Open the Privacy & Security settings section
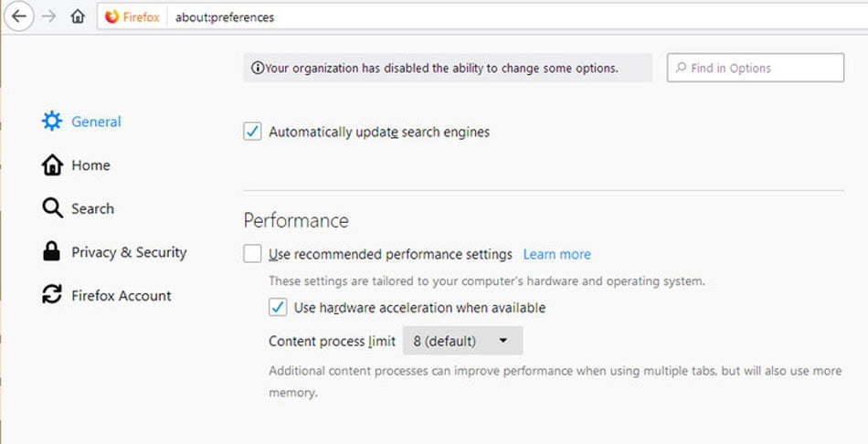Image resolution: width=868 pixels, height=444 pixels. (129, 252)
